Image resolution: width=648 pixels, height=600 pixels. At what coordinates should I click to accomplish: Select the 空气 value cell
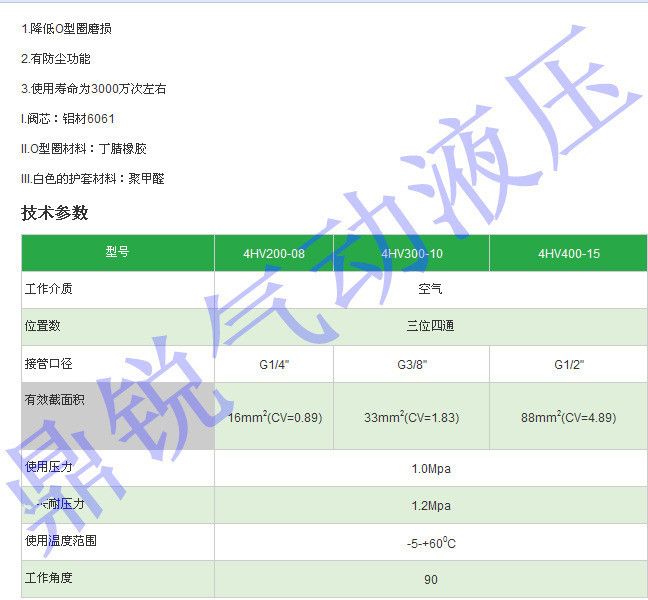pyautogui.click(x=430, y=290)
